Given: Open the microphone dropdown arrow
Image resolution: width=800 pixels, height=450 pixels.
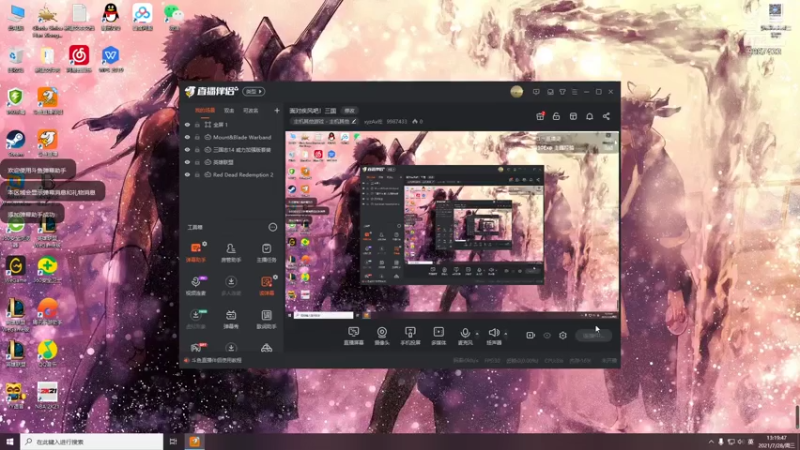Looking at the screenshot, I should [x=477, y=334].
